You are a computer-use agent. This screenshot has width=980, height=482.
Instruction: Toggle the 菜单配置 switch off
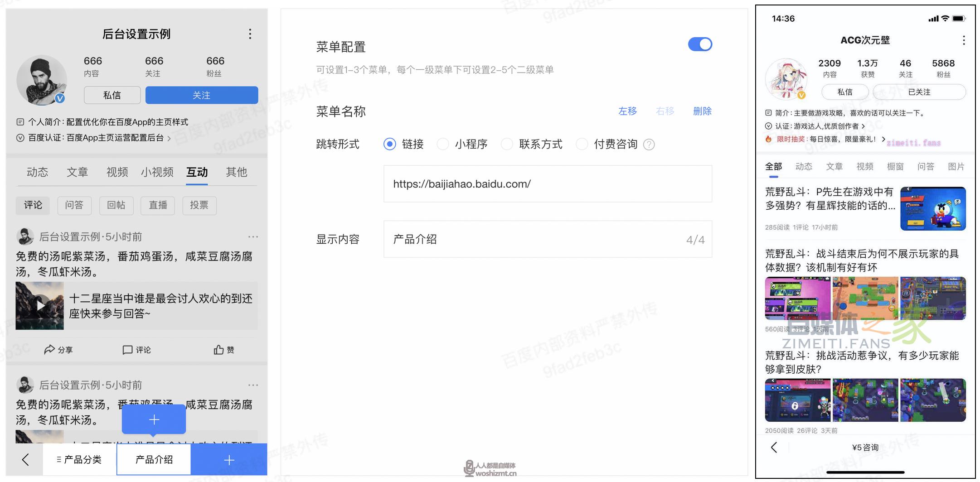[x=700, y=44]
